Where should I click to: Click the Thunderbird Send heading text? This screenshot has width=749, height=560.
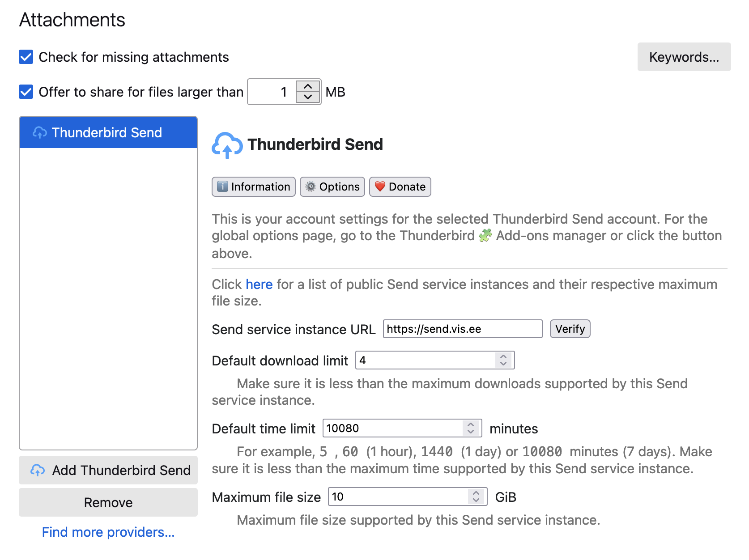[315, 144]
